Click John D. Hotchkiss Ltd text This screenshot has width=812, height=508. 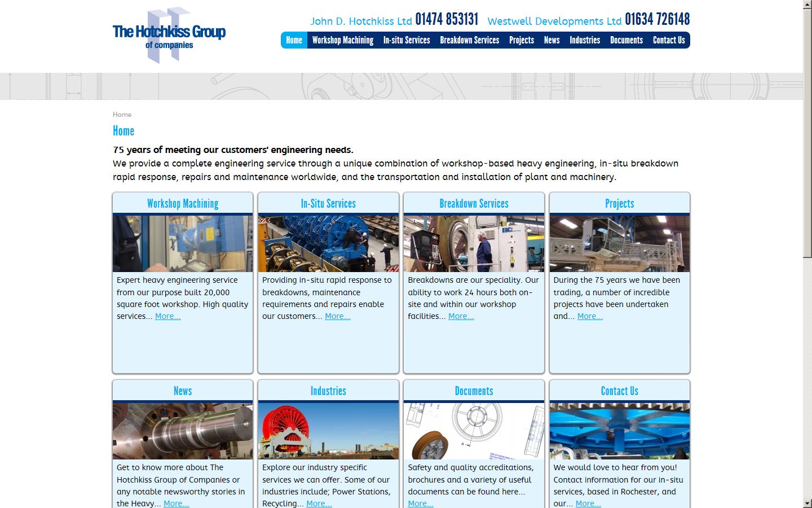point(361,21)
